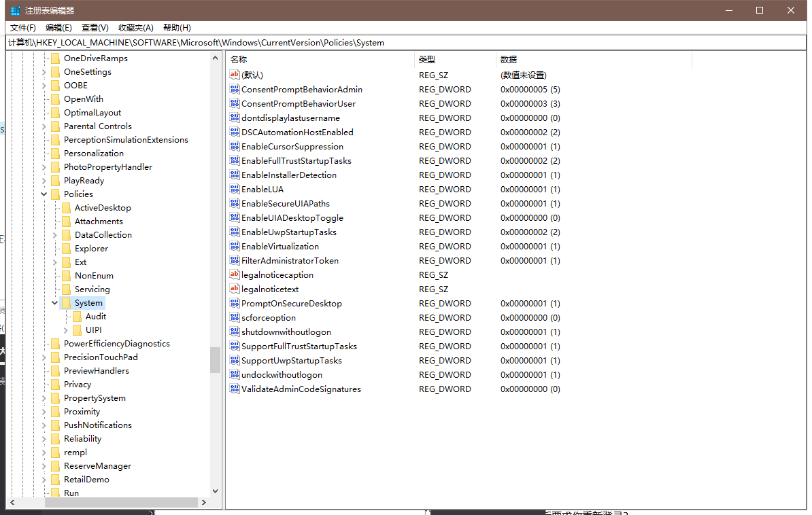The height and width of the screenshot is (515, 812).
Task: Select the ActiveDesktop key
Action: (103, 207)
